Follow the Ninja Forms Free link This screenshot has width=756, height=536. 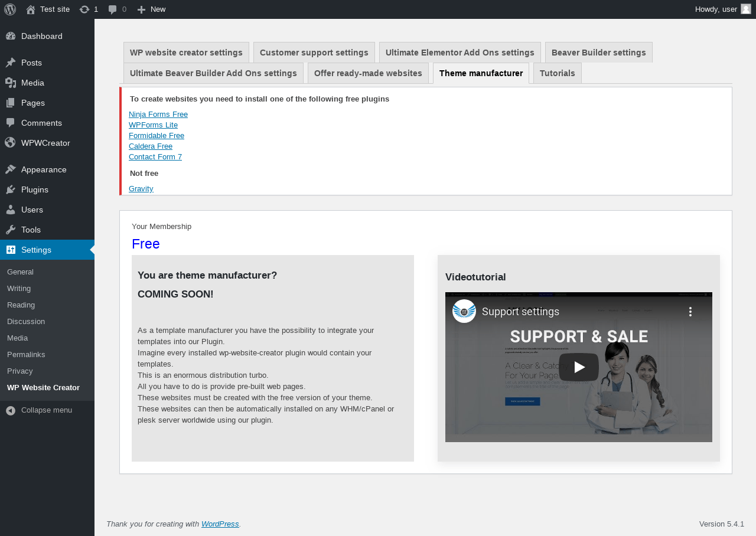pos(158,115)
